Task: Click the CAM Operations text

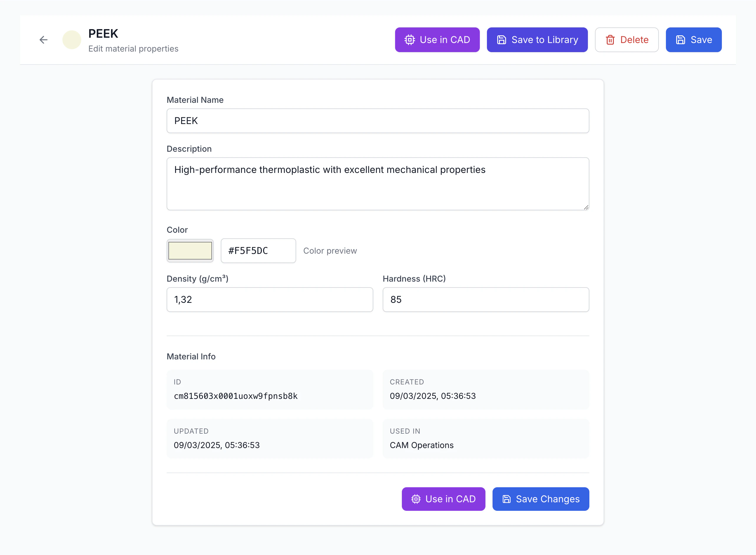Action: click(x=422, y=445)
